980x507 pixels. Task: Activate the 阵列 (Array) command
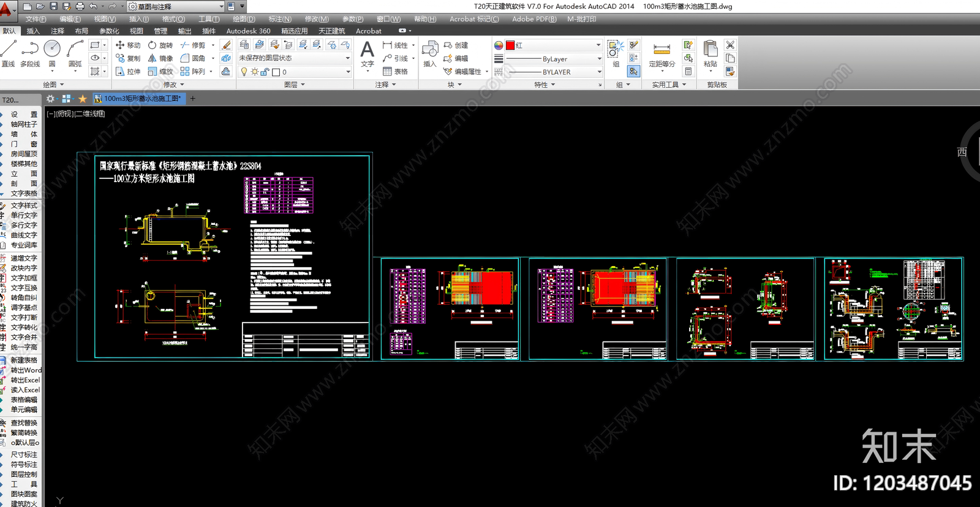(193, 72)
